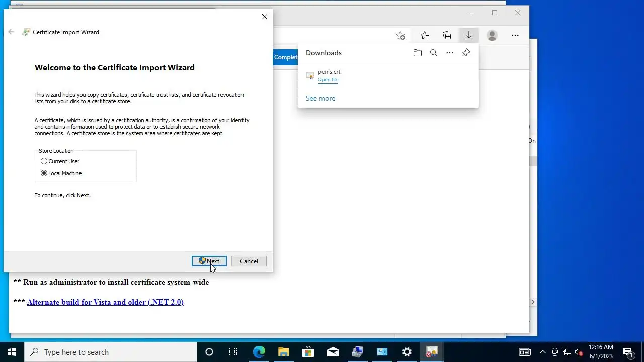Select the Current User store location
Viewport: 644px width, 362px height.
pos(60,161)
